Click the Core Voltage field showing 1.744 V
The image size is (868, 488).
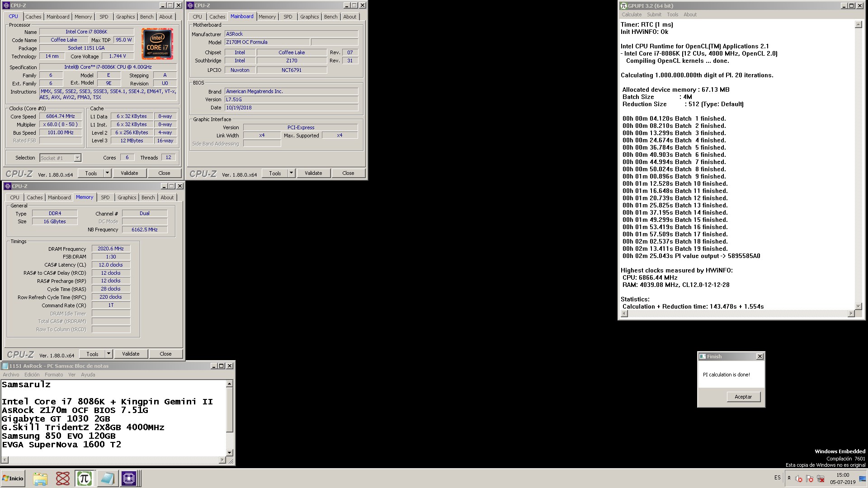118,56
